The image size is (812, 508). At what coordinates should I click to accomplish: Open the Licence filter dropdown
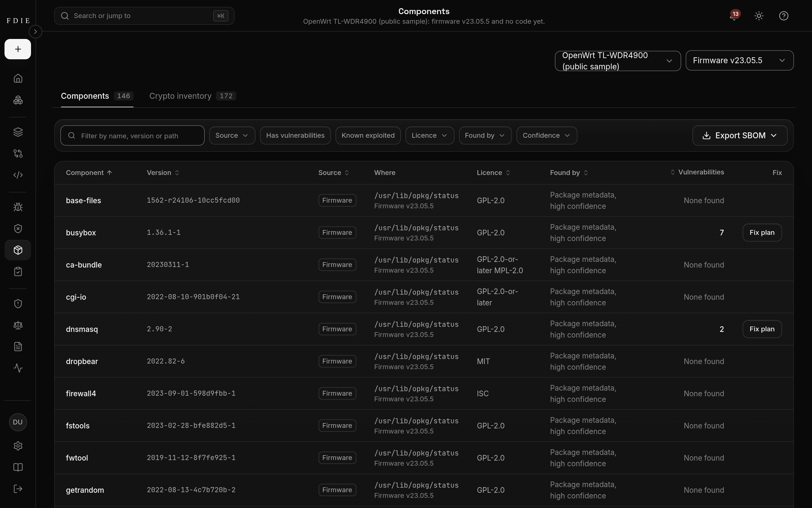[430, 135]
